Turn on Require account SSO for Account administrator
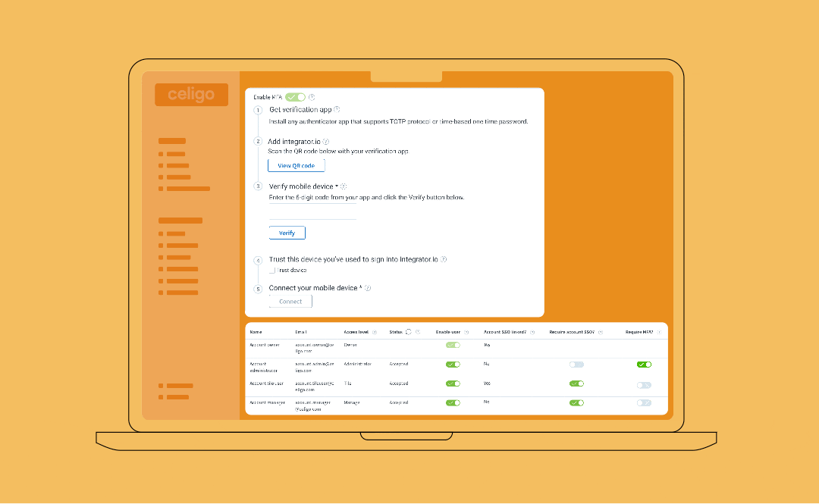 click(x=576, y=365)
